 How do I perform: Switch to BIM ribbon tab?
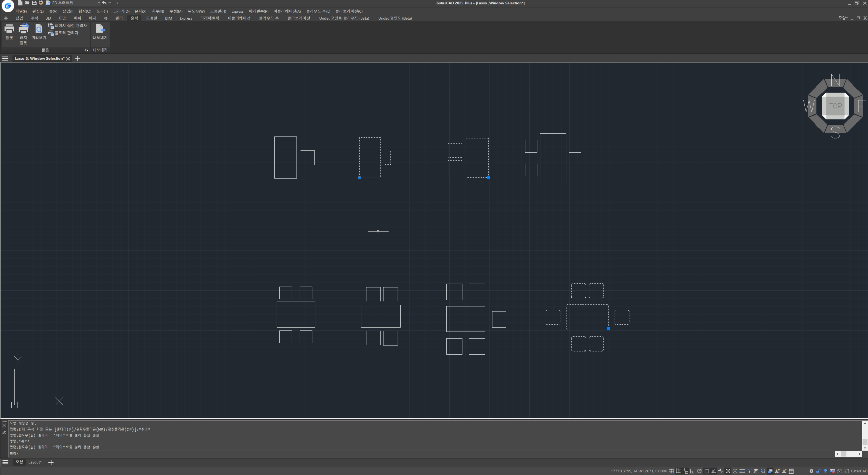click(x=169, y=18)
